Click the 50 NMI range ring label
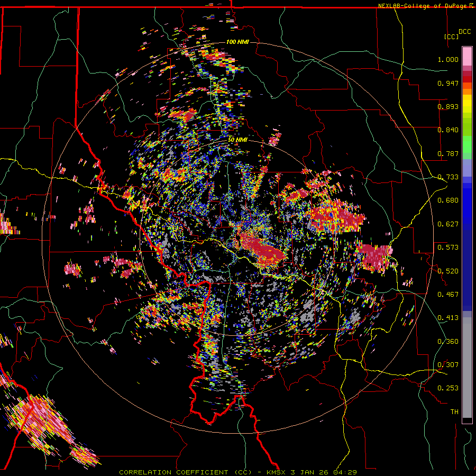Screen dimensions: 476x476 pos(237,140)
